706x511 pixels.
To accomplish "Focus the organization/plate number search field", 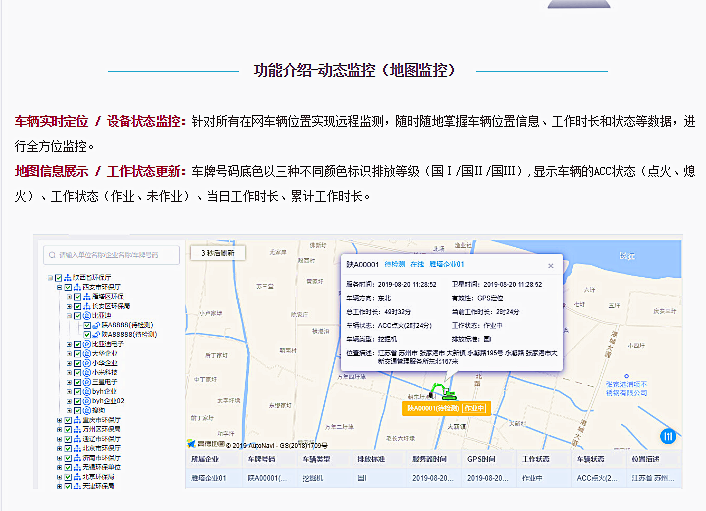I will 115,255.
